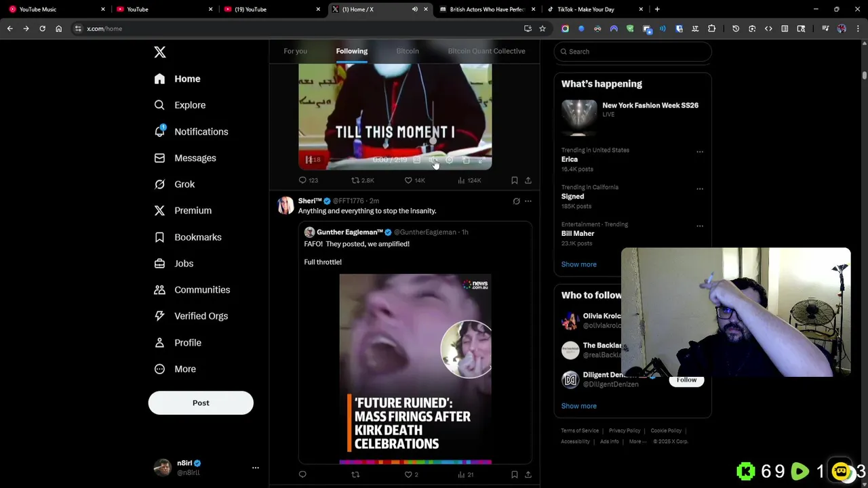Show more Who to follow suggestions
Screen dimensions: 868x488
[x=578, y=406]
